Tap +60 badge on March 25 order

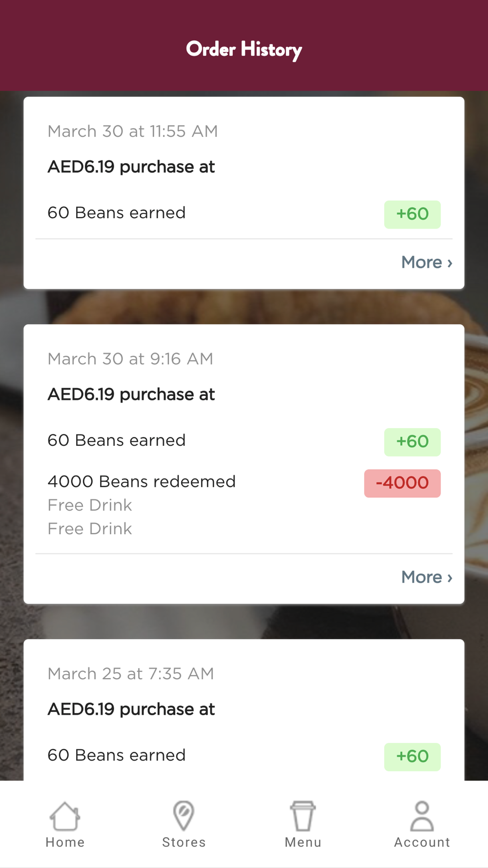[412, 757]
